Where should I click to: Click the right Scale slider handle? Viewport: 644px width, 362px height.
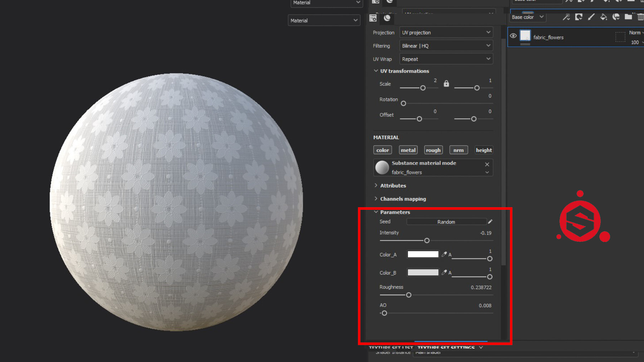[477, 88]
